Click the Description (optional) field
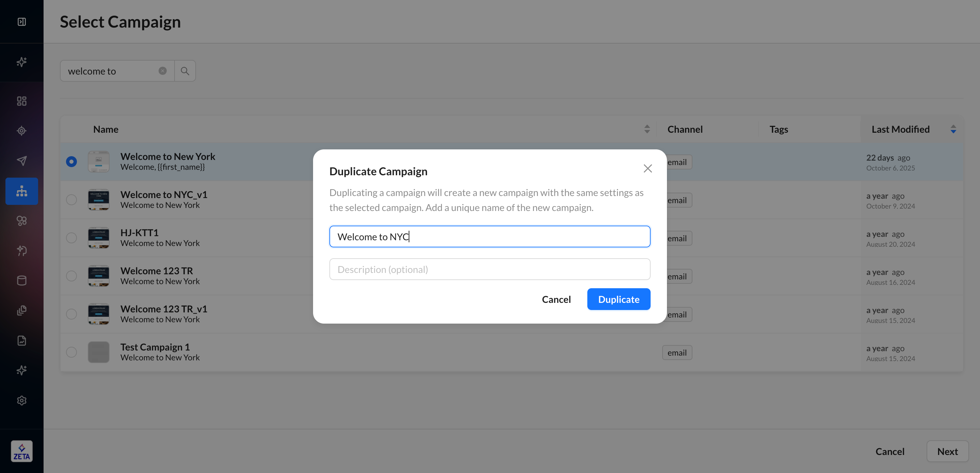 pyautogui.click(x=490, y=270)
